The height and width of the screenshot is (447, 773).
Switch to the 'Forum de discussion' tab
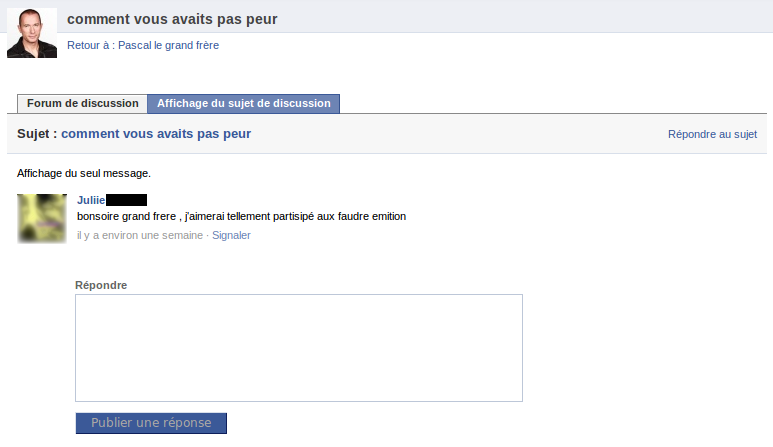click(82, 103)
